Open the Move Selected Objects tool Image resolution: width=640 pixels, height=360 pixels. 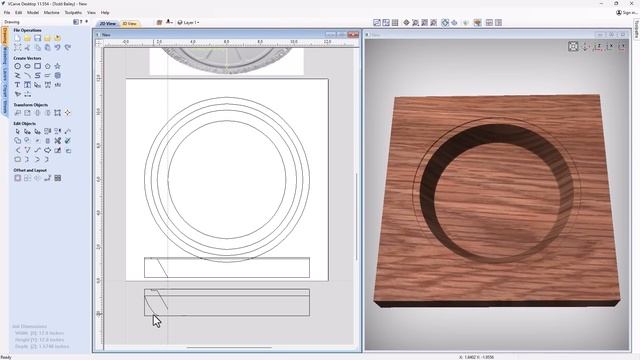coord(17,113)
